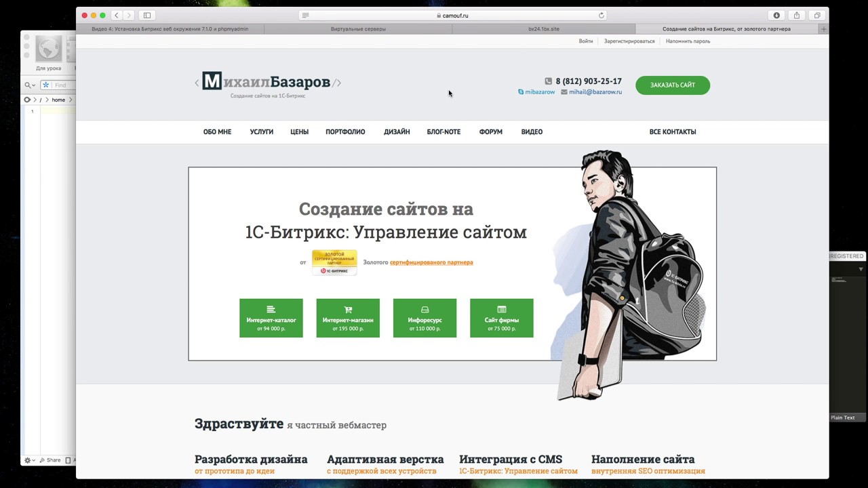Click the blue asterisk in the Find field
This screenshot has height=488, width=868.
point(46,85)
